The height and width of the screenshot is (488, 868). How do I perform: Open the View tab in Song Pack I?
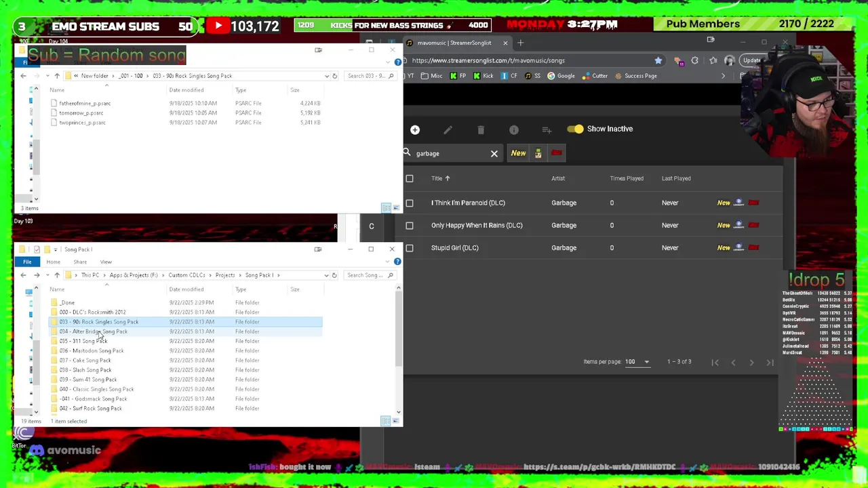tap(106, 262)
